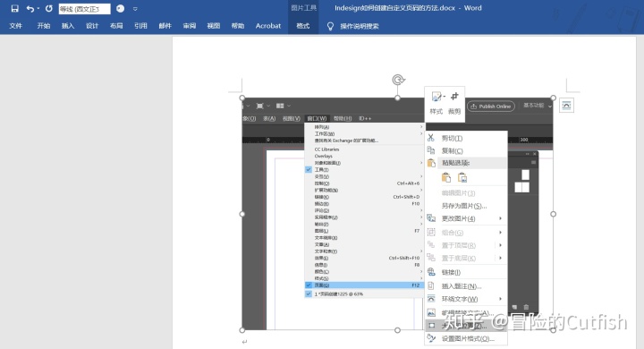
Task: Open the 环绕文字(W) submenu
Action: 466,299
